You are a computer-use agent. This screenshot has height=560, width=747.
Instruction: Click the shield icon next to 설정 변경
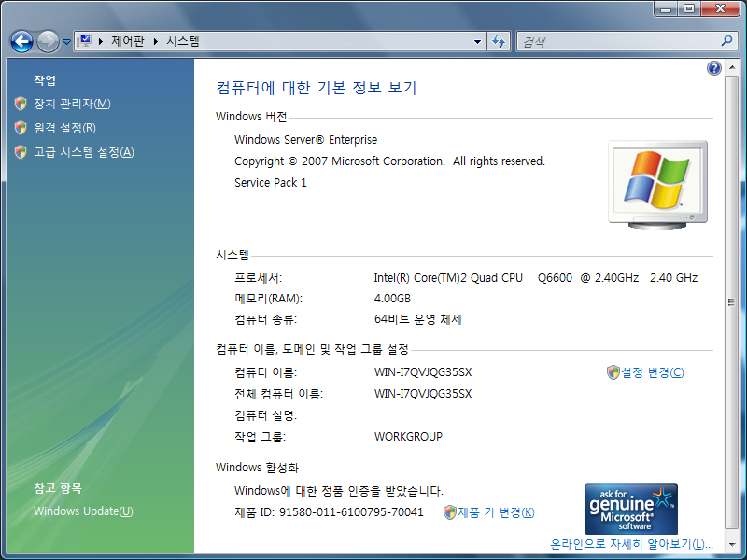pyautogui.click(x=613, y=372)
